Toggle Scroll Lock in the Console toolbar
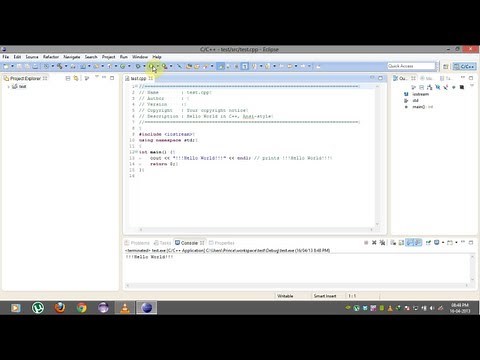The height and width of the screenshot is (360, 480). click(x=401, y=243)
